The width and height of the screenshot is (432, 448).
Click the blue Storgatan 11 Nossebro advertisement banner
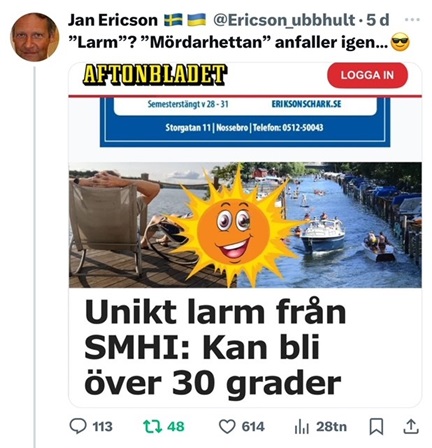click(x=245, y=123)
